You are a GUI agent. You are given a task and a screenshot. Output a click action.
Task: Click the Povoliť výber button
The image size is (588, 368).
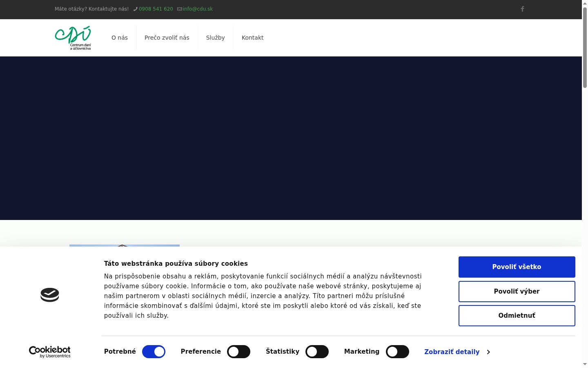pos(517,292)
